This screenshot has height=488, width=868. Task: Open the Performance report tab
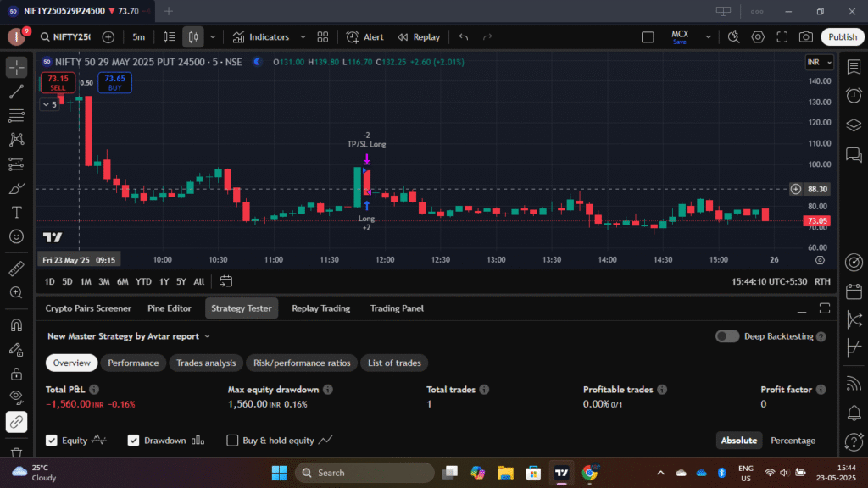pos(133,363)
